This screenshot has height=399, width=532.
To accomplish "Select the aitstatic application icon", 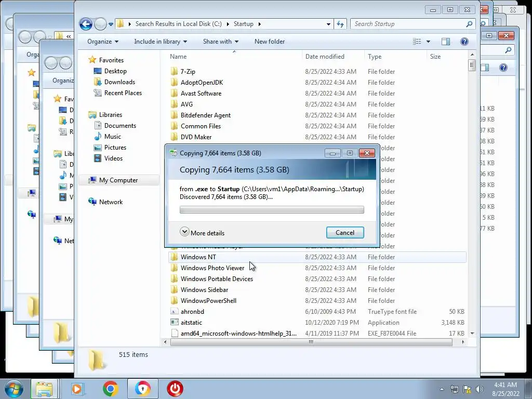I will (175, 322).
